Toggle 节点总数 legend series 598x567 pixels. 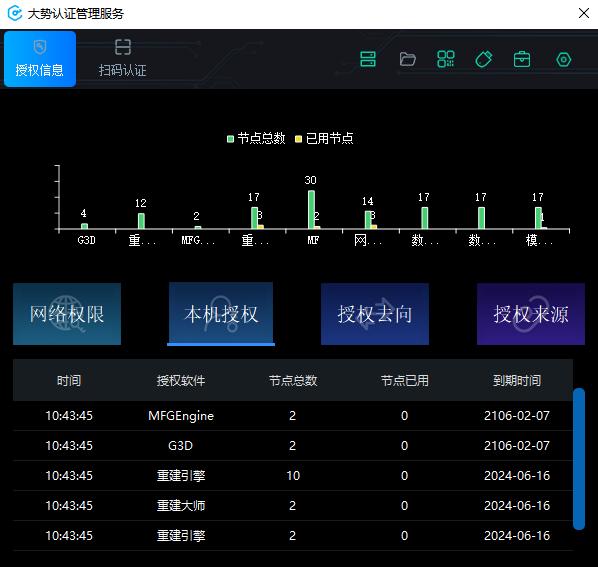(256, 138)
